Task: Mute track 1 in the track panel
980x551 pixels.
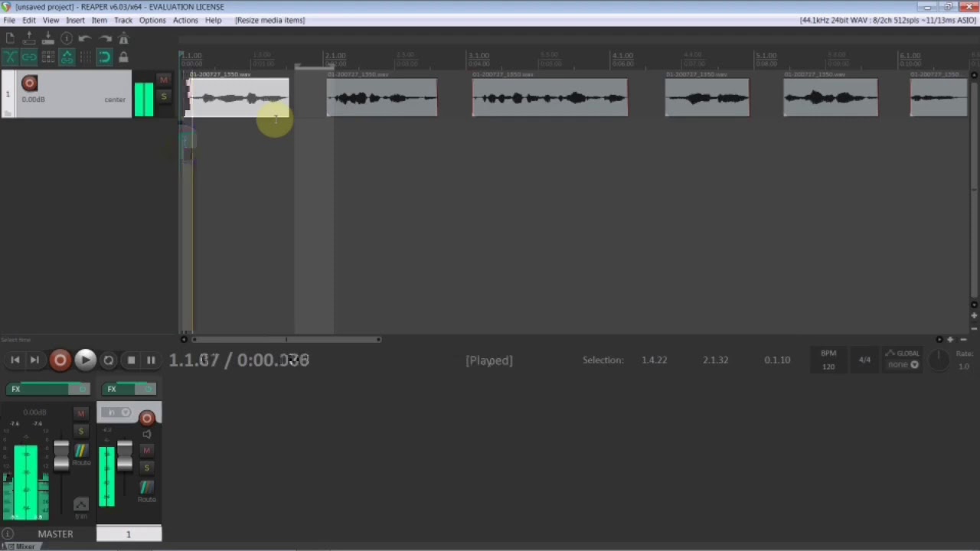Action: (163, 80)
